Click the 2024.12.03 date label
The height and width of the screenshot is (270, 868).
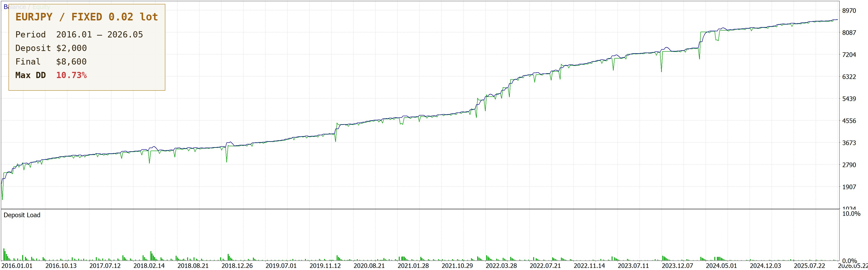(x=765, y=266)
